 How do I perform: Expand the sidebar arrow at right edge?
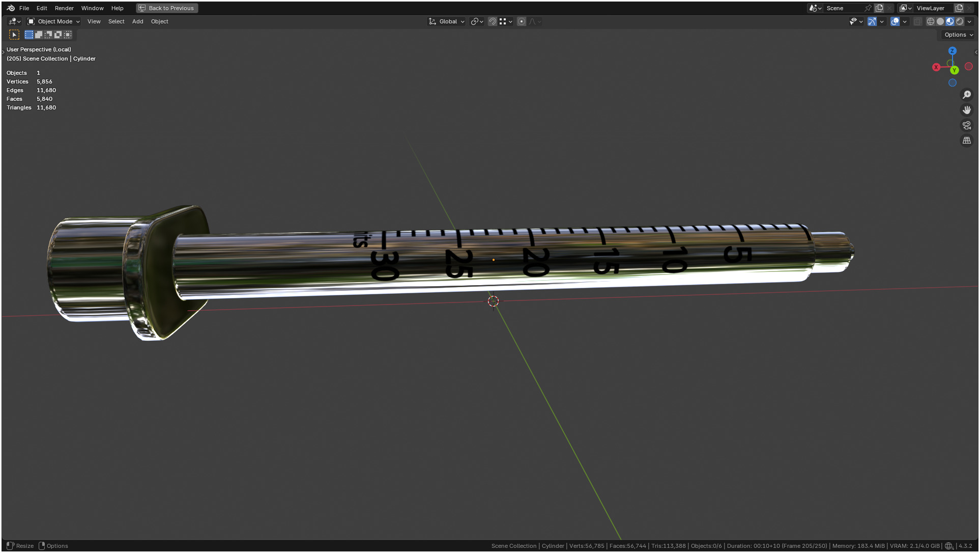point(975,52)
